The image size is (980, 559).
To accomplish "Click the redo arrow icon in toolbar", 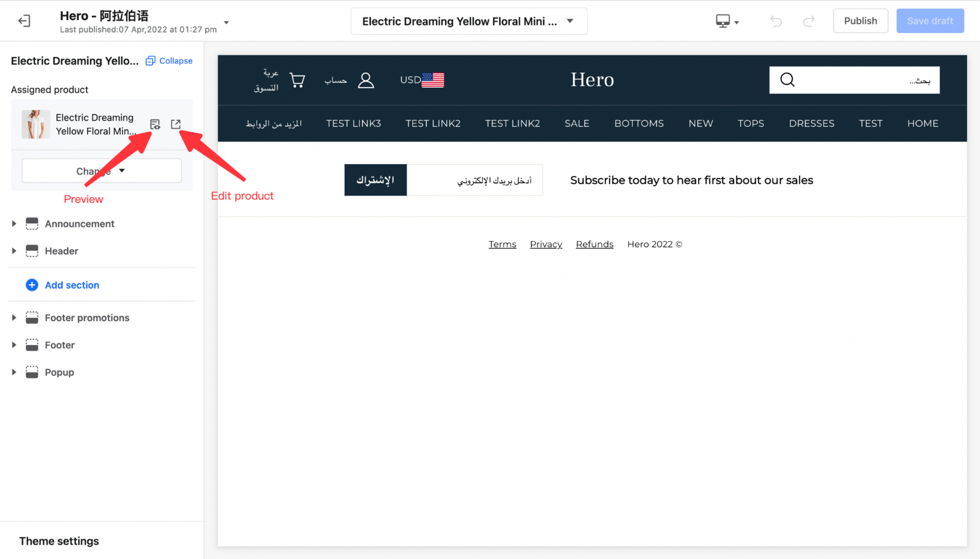I will coord(808,20).
